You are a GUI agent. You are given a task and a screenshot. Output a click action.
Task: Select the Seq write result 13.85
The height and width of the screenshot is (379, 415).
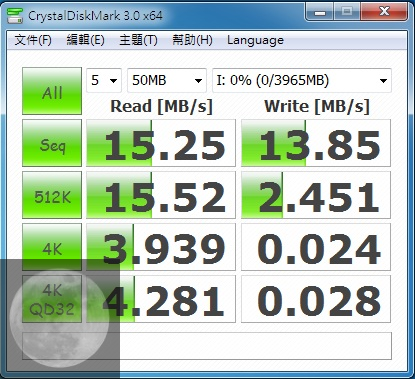(316, 143)
